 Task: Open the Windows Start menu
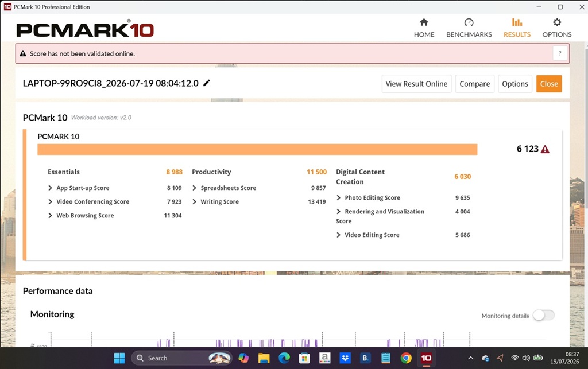tap(119, 358)
